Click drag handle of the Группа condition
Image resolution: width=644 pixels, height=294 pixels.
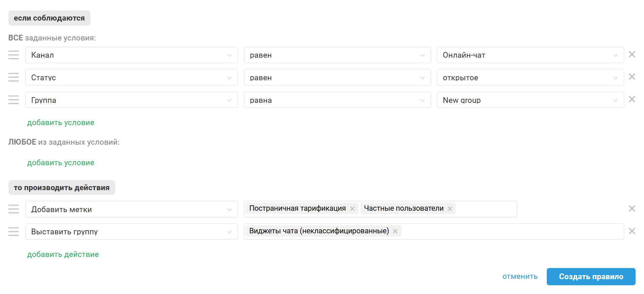click(14, 100)
